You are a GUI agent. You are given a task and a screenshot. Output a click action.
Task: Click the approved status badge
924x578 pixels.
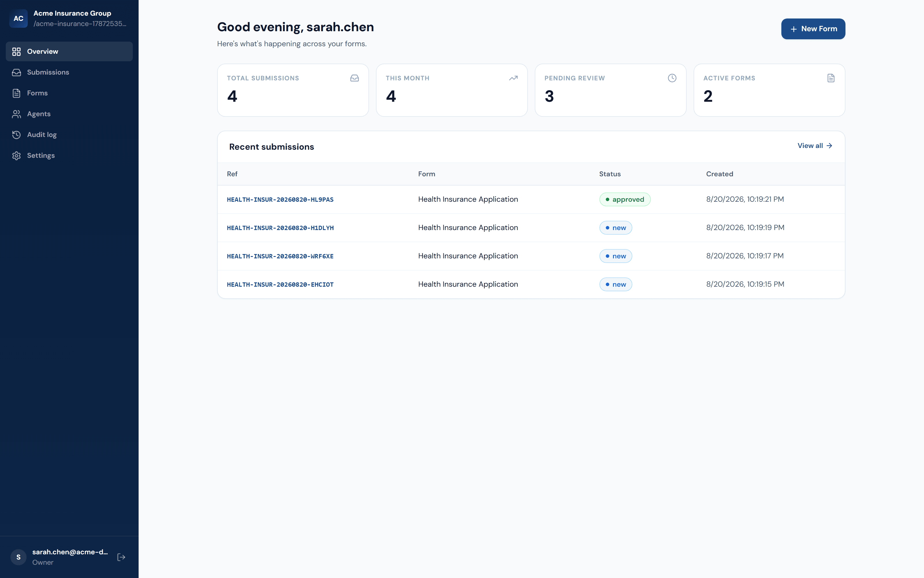coord(625,199)
